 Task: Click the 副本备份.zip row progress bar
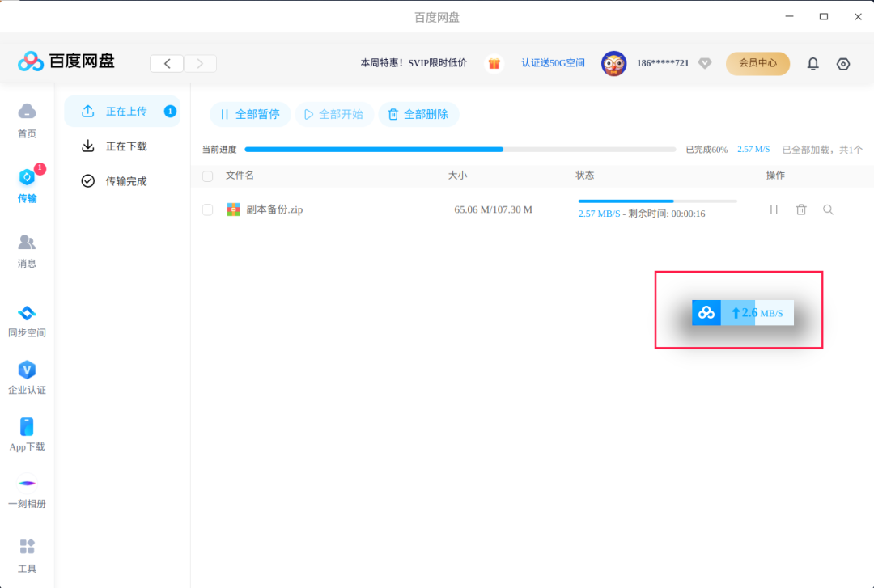pos(658,201)
